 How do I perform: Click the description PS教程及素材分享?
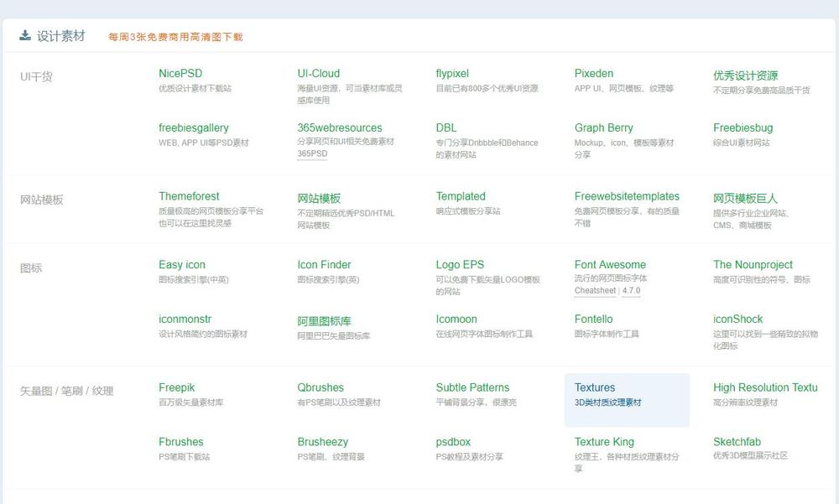tap(469, 457)
